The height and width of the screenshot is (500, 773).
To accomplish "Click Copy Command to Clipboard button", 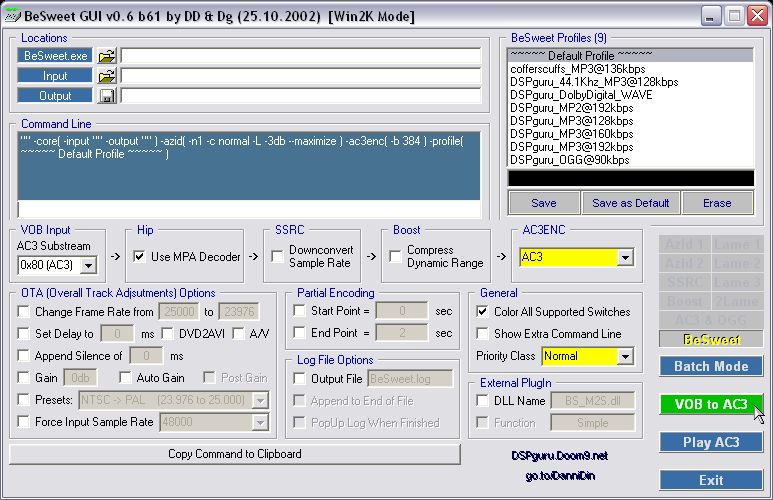I will coord(235,454).
